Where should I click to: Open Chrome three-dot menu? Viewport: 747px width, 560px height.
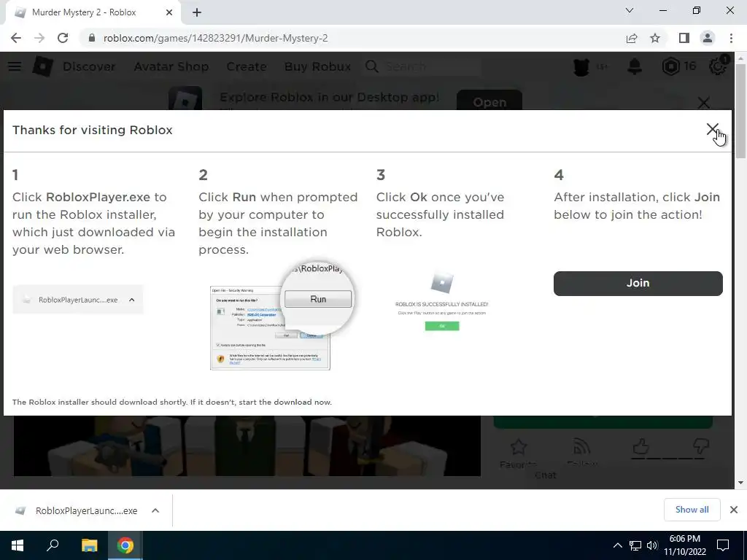pyautogui.click(x=731, y=38)
